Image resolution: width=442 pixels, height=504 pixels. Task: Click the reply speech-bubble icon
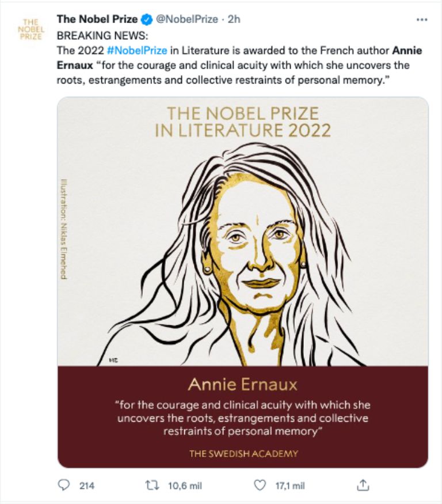coord(63,486)
